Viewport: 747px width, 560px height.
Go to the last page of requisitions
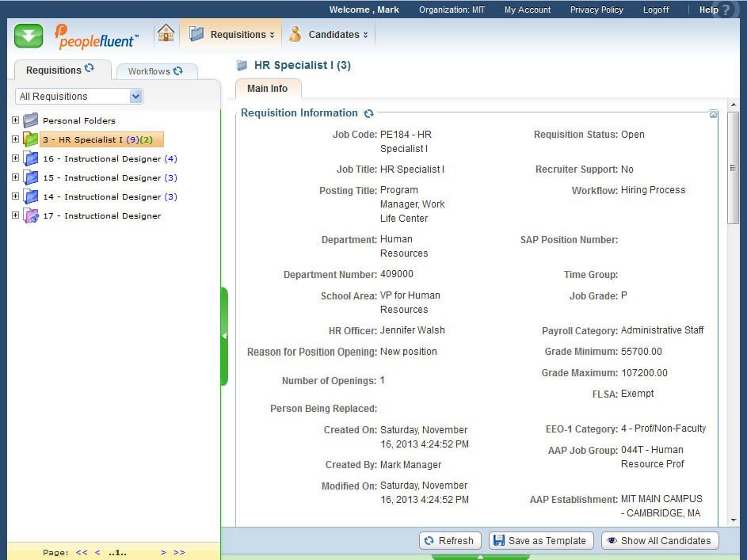tap(178, 552)
